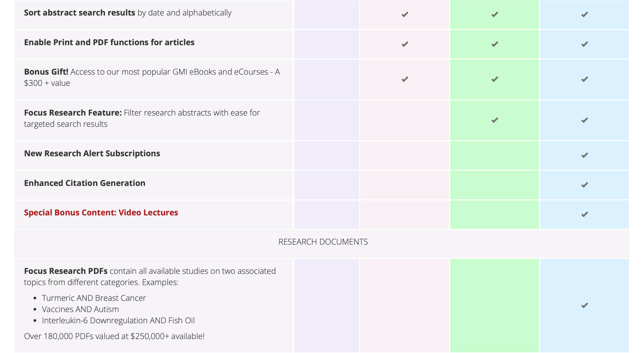Click blue column checkmark for Focus Research Feature
This screenshot has width=644, height=353.
tap(584, 120)
